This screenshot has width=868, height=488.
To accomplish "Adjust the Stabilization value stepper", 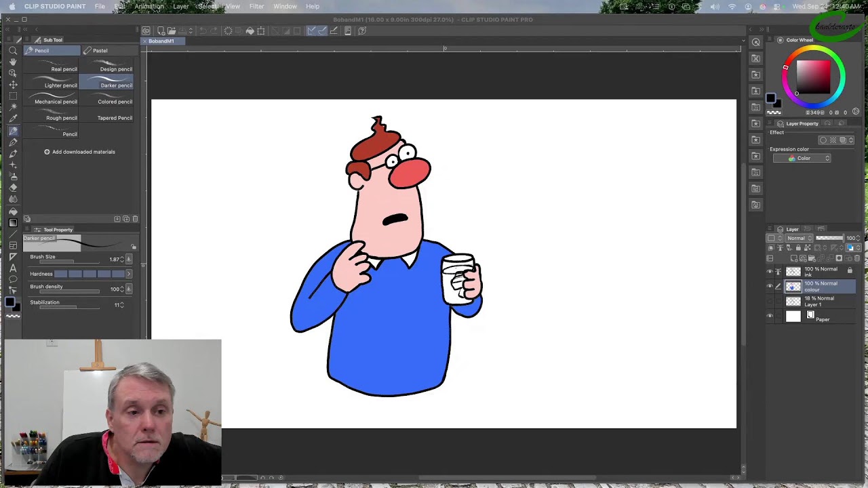I will tap(122, 305).
